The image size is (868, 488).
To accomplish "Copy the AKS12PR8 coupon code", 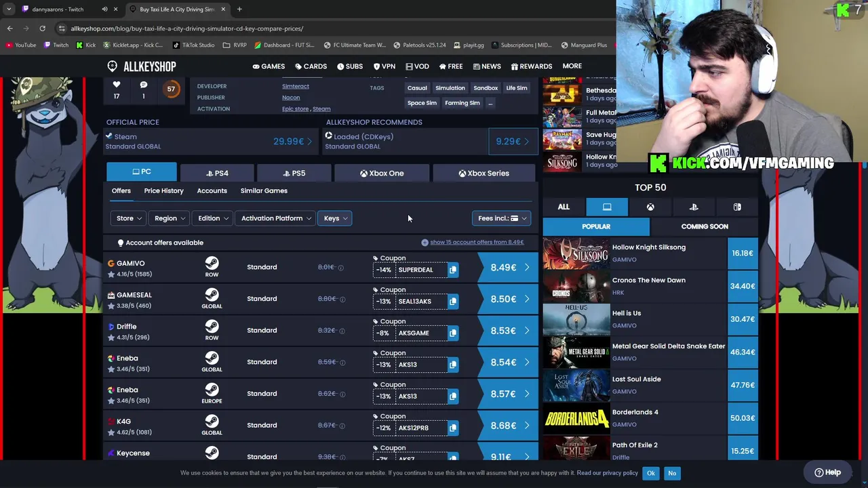I will tap(453, 428).
